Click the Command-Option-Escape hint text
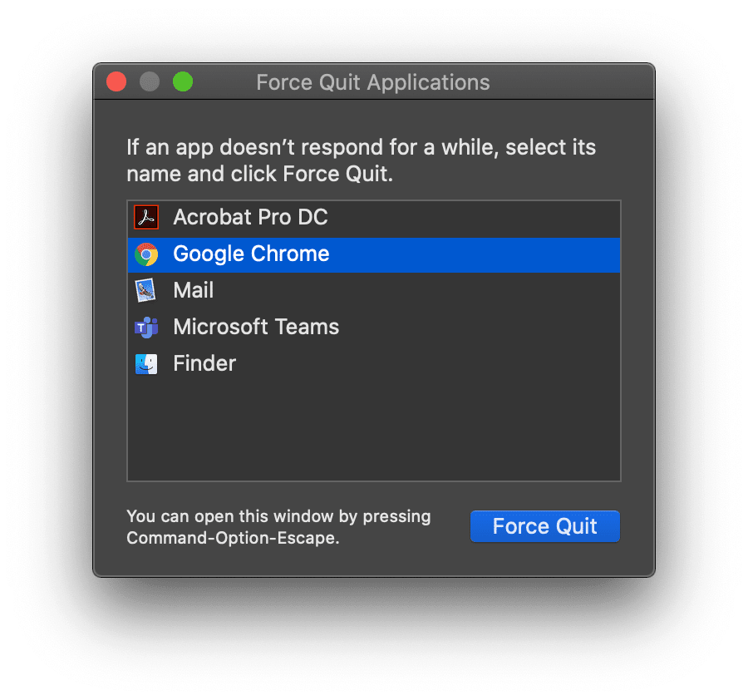The height and width of the screenshot is (700, 748). pyautogui.click(x=278, y=526)
